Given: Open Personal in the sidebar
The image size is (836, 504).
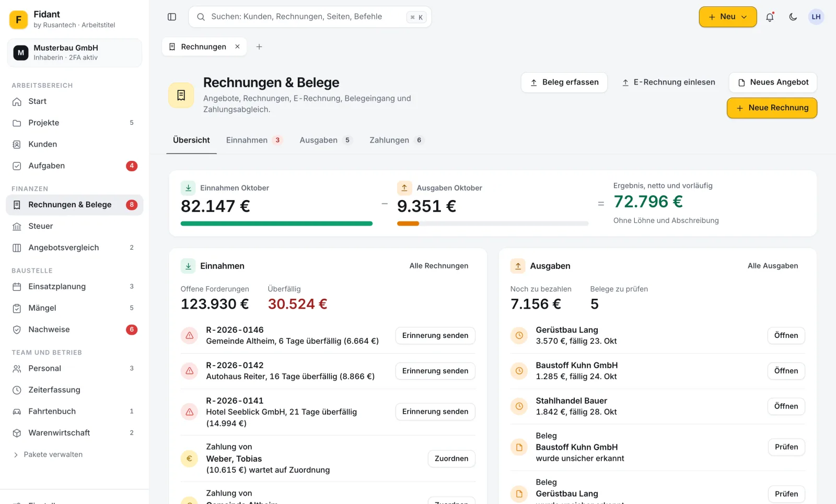Looking at the screenshot, I should click(x=75, y=368).
